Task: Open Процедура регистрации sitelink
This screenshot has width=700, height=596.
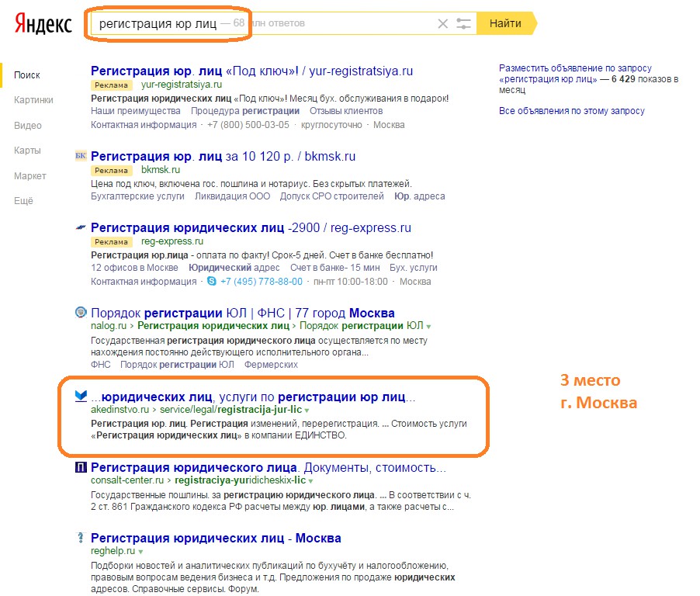Action: coord(245,111)
